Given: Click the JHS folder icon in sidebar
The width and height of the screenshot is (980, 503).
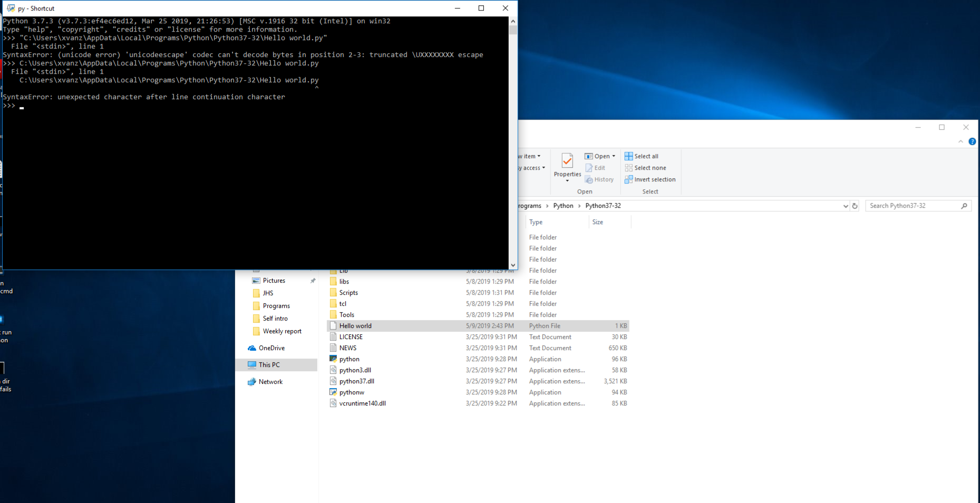Looking at the screenshot, I should point(256,293).
